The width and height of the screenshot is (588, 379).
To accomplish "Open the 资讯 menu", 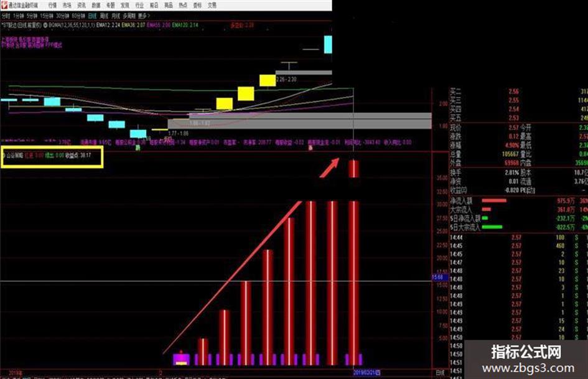I will (82, 5).
